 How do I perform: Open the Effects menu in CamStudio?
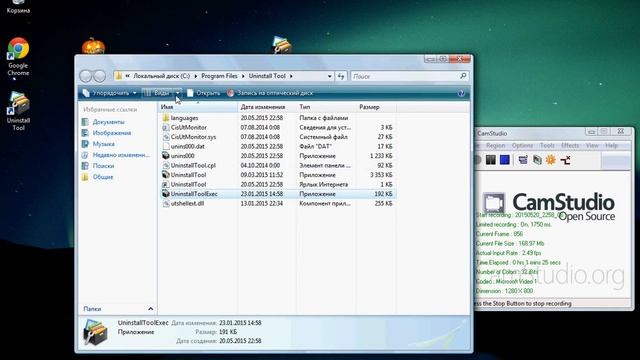(570, 145)
